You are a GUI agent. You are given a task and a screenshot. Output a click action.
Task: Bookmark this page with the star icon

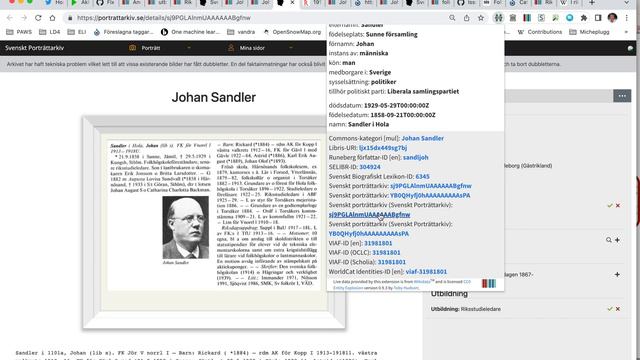click(x=481, y=18)
